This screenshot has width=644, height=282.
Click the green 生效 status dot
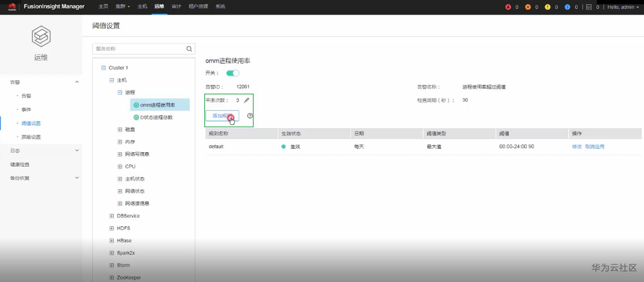[284, 147]
